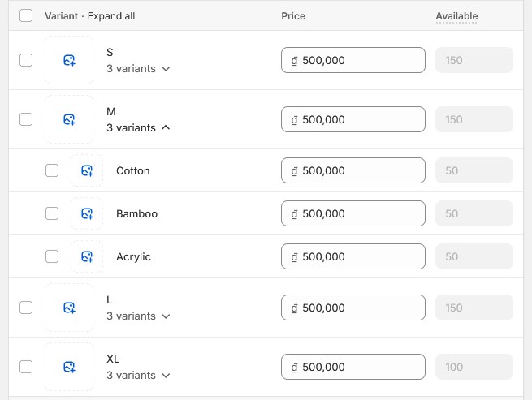
Task: Add image for Cotton variant
Action: (87, 170)
